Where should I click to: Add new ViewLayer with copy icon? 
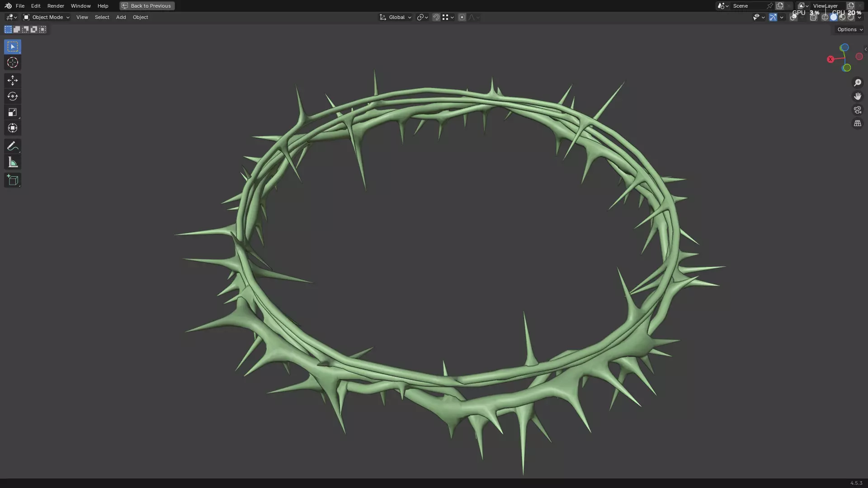click(x=851, y=6)
